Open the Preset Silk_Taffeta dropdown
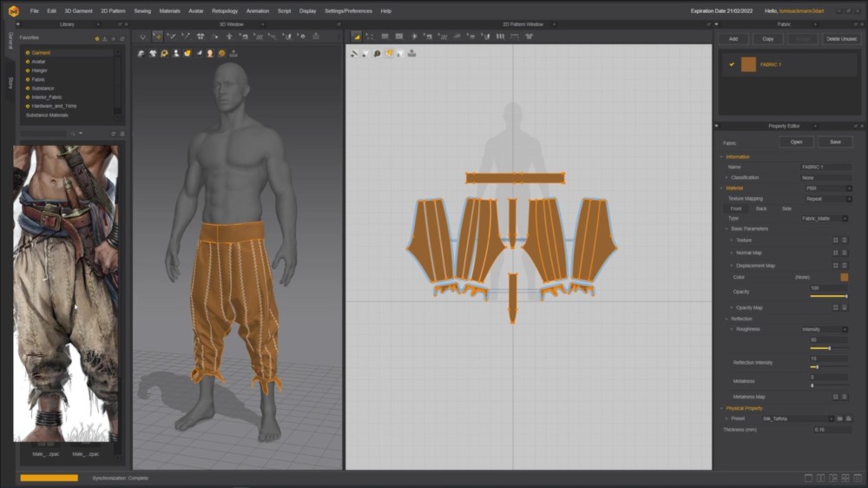The image size is (868, 488). (x=797, y=419)
